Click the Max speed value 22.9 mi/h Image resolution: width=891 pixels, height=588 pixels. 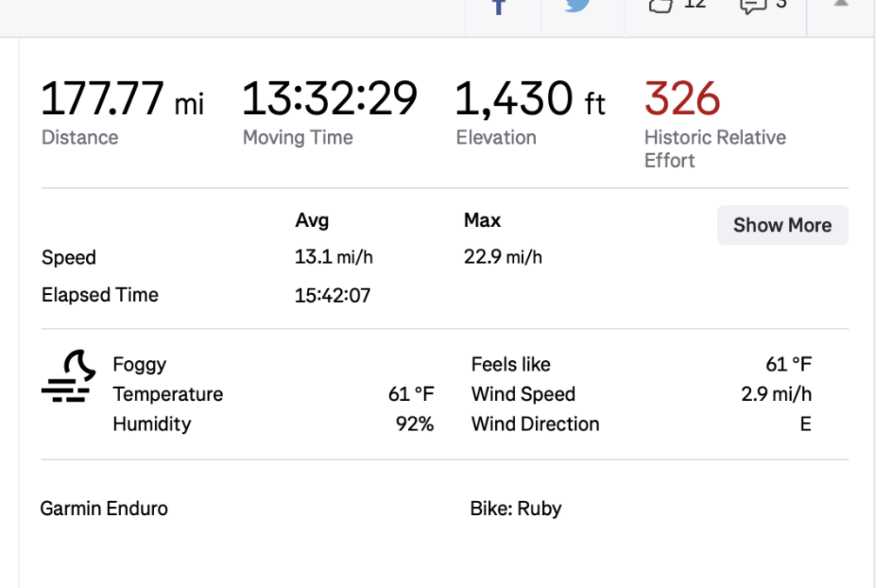pos(503,257)
